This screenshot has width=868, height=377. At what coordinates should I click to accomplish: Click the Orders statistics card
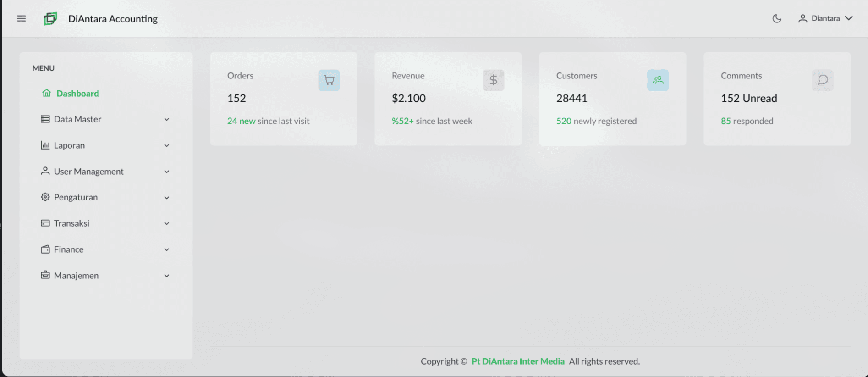(284, 99)
